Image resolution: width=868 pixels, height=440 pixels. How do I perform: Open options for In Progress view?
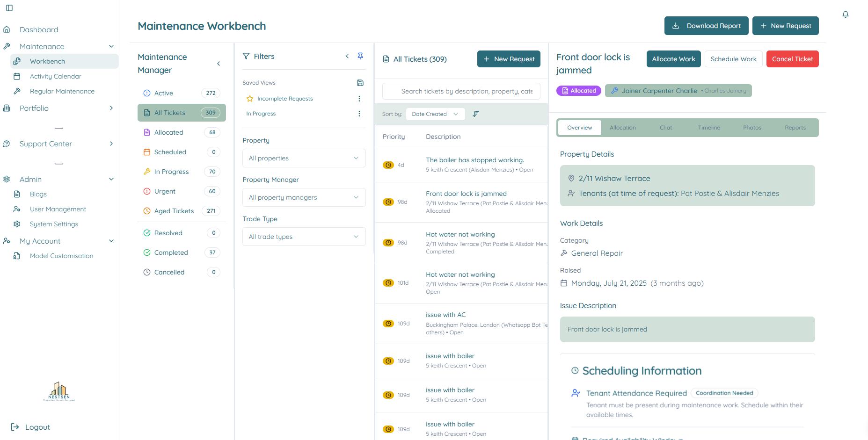coord(359,114)
